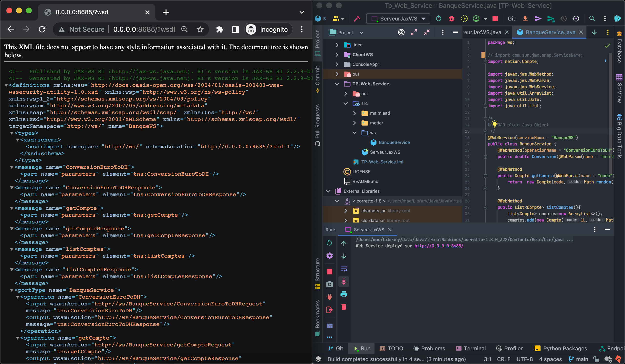Open the Problems tool tab
The image size is (625, 364).
pos(429,348)
